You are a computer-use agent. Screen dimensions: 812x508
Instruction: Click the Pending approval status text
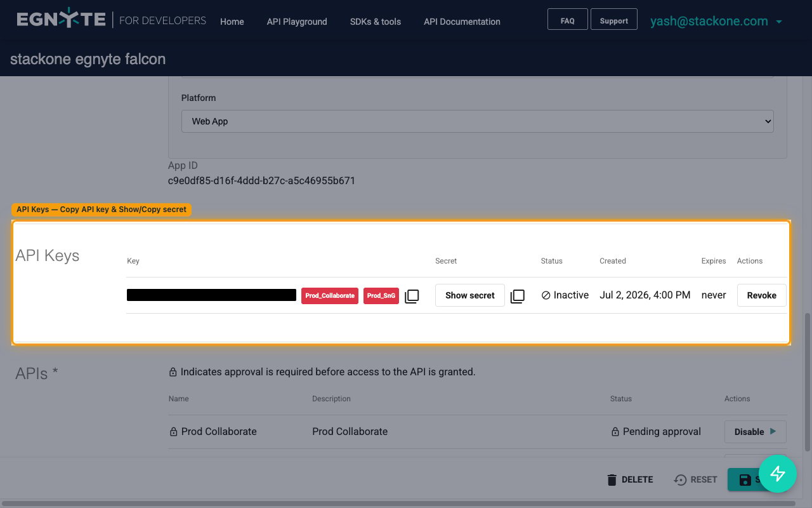(662, 432)
